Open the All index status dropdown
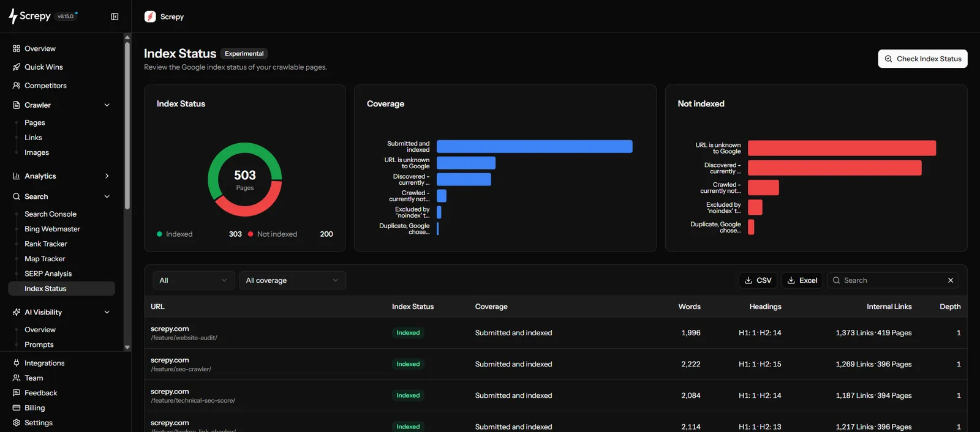This screenshot has height=432, width=980. (x=194, y=280)
